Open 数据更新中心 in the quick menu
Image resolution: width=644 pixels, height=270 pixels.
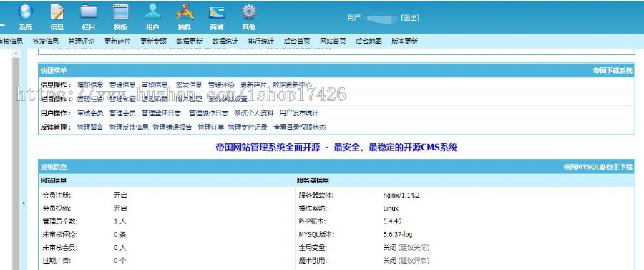(293, 85)
